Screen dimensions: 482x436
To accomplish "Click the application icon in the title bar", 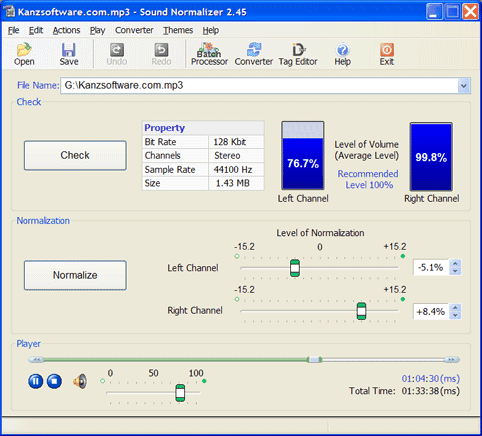I will 10,12.
